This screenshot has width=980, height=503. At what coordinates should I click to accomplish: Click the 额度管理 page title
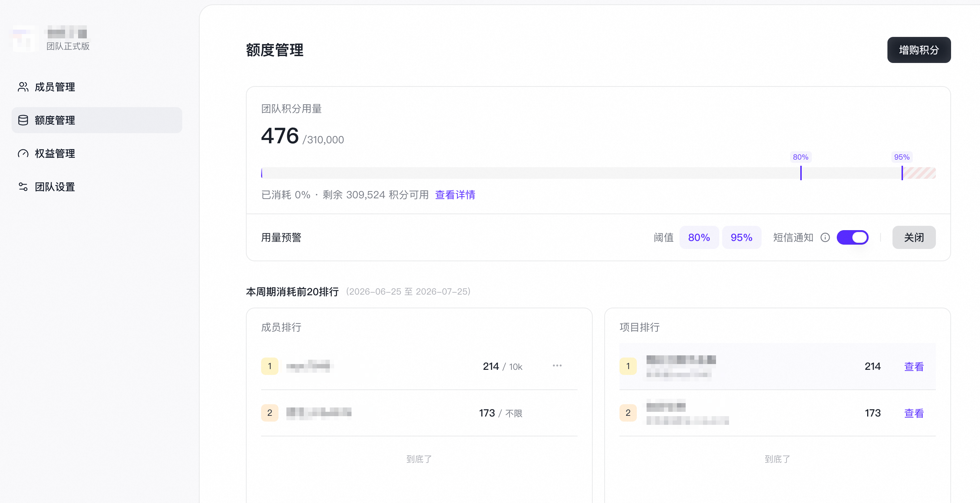pyautogui.click(x=275, y=50)
